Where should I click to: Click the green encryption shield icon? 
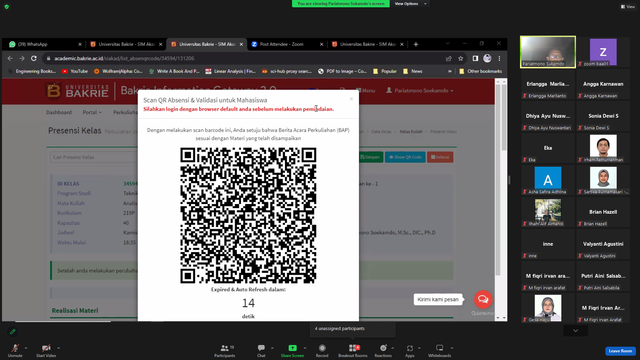[7, 7]
